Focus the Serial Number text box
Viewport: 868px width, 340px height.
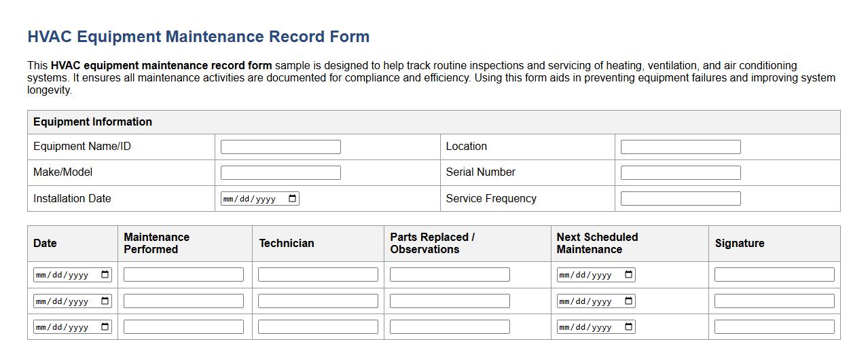[681, 172]
